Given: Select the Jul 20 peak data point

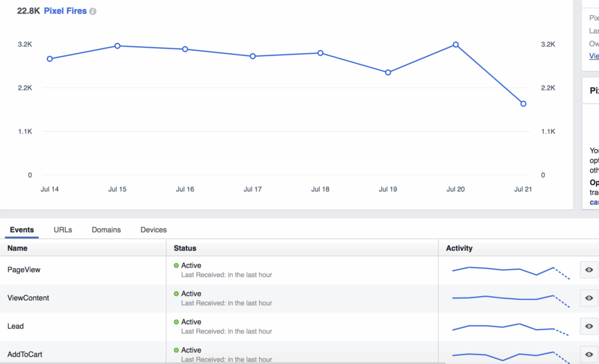Looking at the screenshot, I should (456, 44).
